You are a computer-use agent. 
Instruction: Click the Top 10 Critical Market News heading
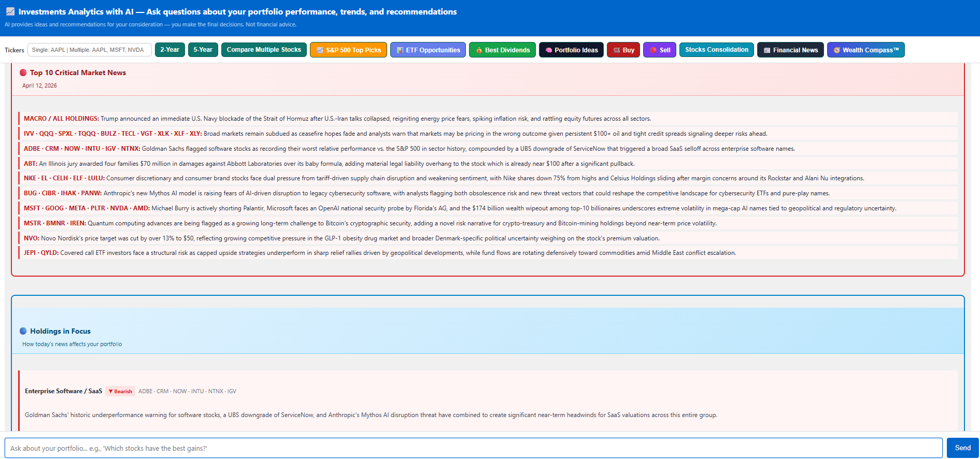click(x=78, y=73)
